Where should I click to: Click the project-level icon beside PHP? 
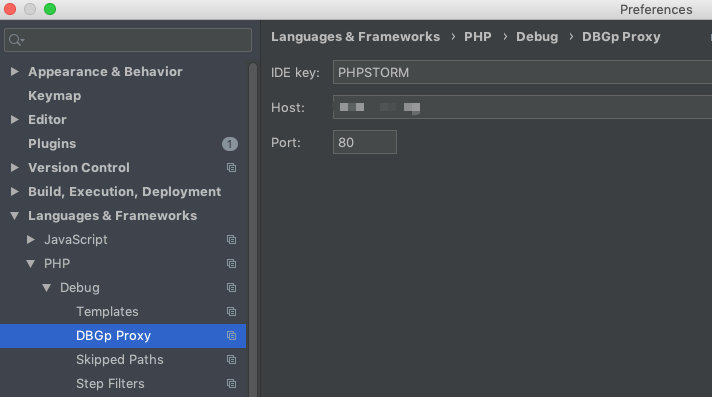[x=232, y=263]
